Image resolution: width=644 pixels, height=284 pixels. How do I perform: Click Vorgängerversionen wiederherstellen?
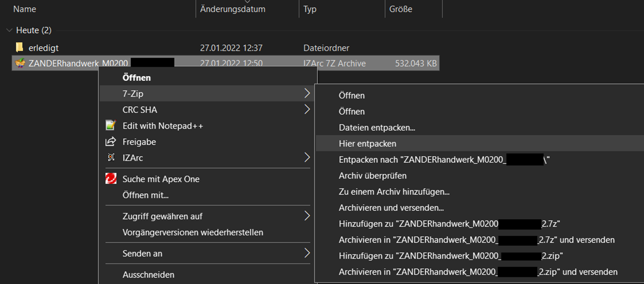[193, 232]
